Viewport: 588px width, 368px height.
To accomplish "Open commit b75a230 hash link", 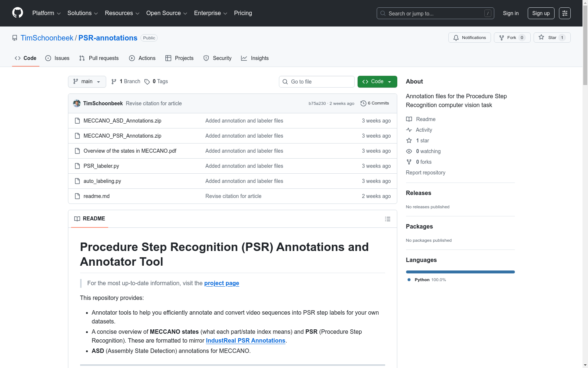I will 317,103.
